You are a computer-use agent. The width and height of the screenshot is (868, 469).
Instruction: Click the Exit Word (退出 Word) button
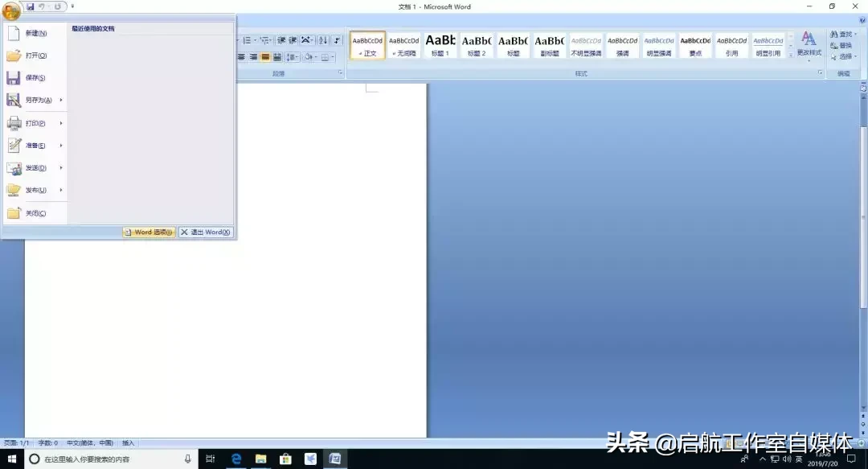(x=206, y=232)
